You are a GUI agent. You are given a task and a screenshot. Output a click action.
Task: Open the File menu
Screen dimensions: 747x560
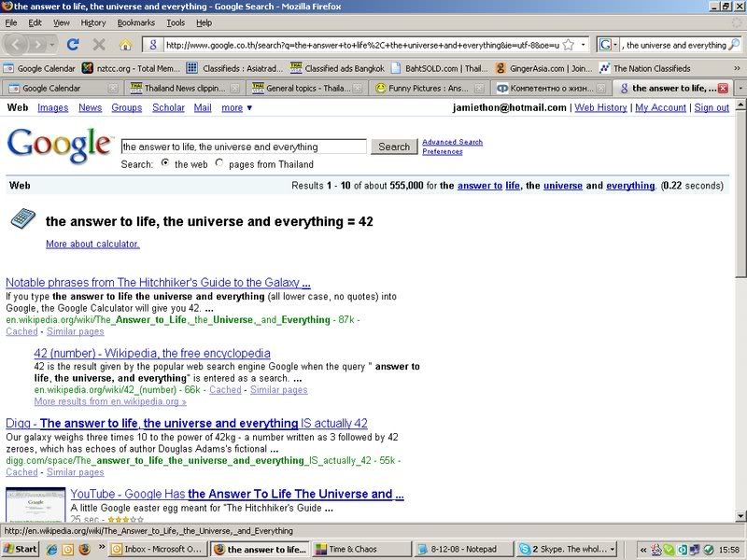tap(11, 22)
